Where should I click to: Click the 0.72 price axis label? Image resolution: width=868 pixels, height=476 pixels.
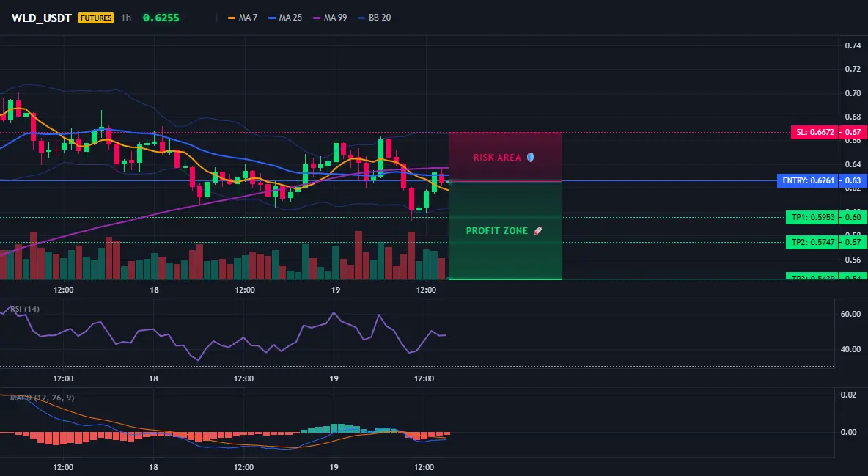[853, 69]
